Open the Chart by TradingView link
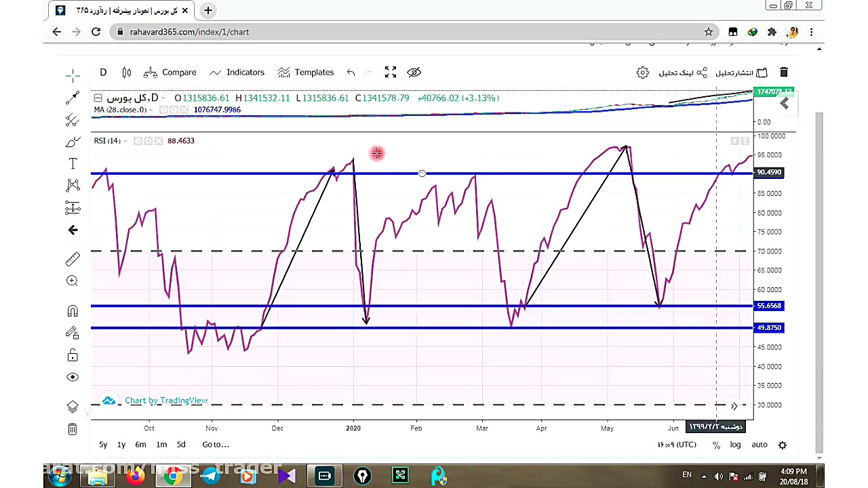Image resolution: width=868 pixels, height=488 pixels. click(x=166, y=401)
